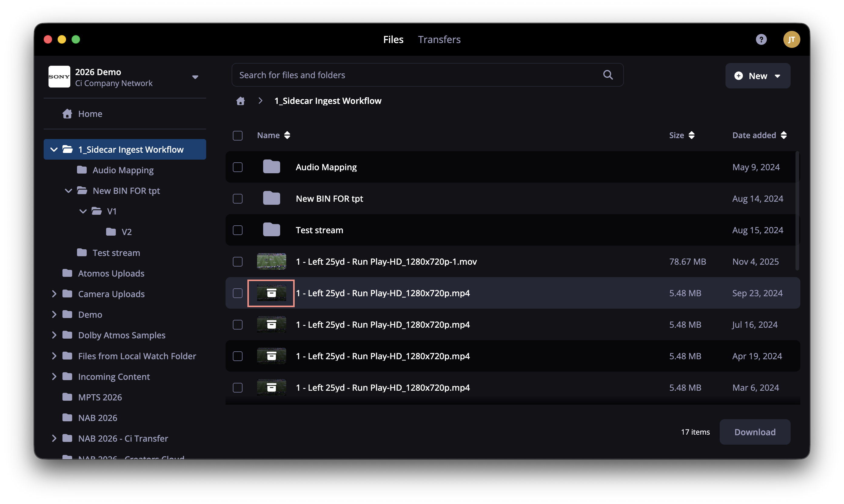
Task: Select checkbox for file added Apr 19, 2024
Action: tap(238, 356)
